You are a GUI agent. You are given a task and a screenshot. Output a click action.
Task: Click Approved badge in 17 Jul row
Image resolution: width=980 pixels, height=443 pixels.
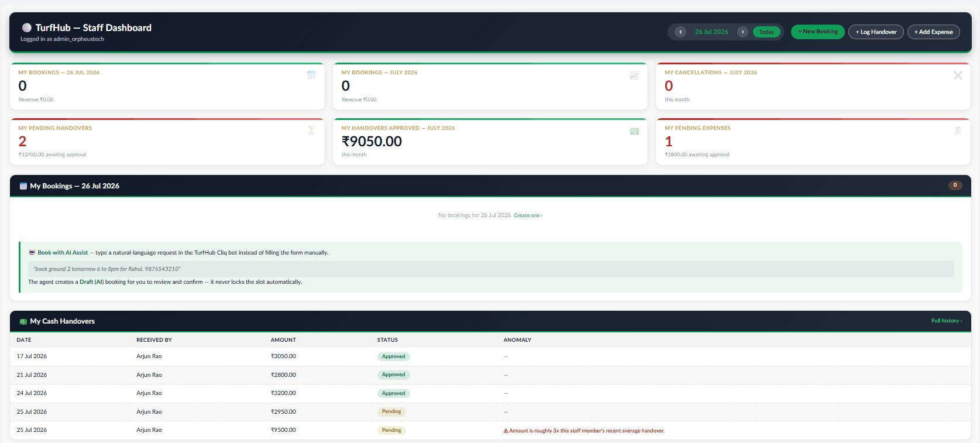(x=393, y=356)
